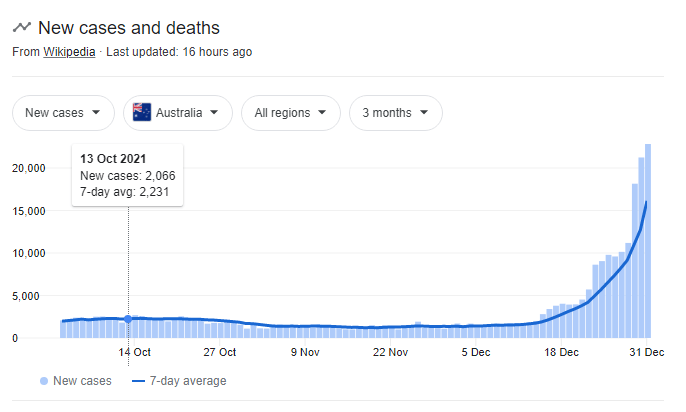Click the 9 Nov axis label
Image resolution: width=686 pixels, height=412 pixels.
coord(304,352)
